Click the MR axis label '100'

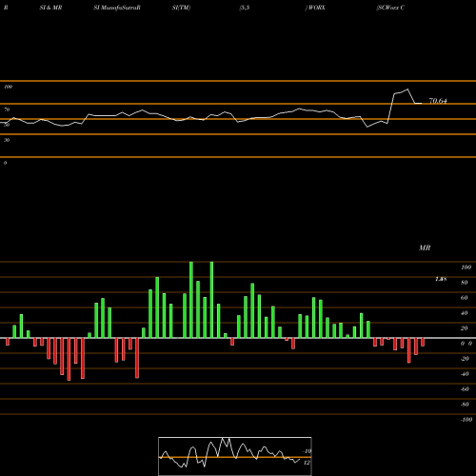466,268
